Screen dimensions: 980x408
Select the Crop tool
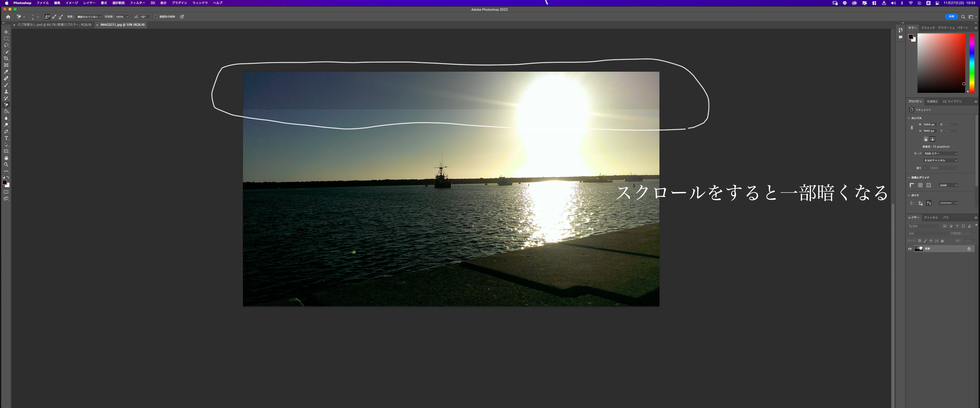tap(6, 59)
